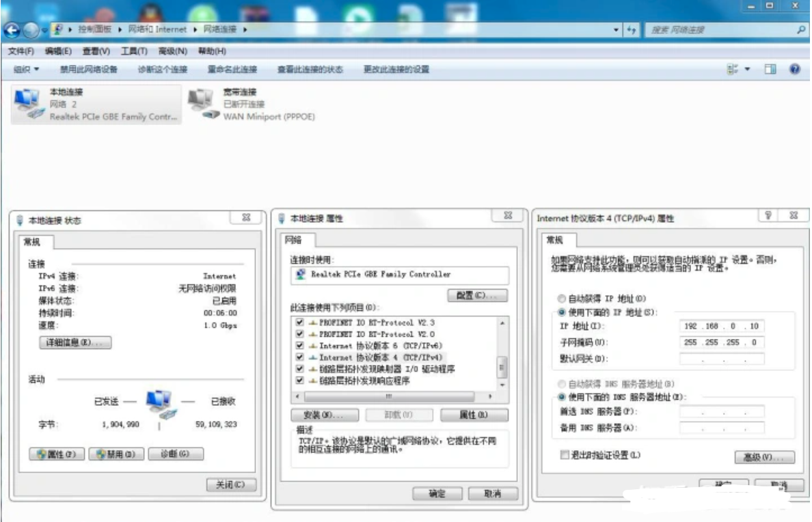Viewport: 812px width, 522px height.
Task: Expand the change view dropdown arrow
Action: [x=747, y=69]
